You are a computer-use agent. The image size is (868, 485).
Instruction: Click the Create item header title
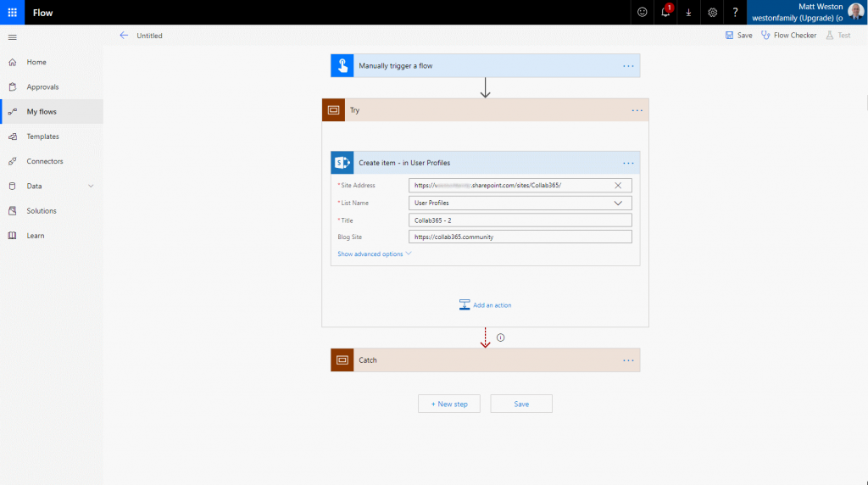point(404,163)
